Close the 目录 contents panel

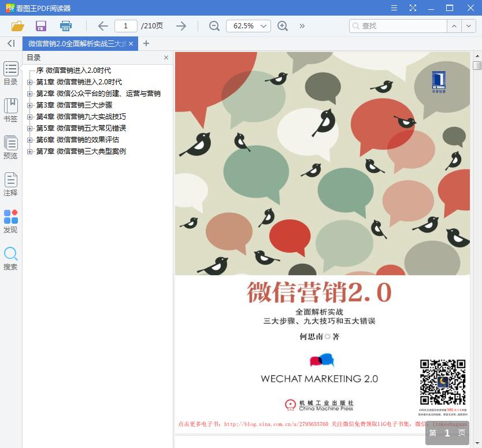pyautogui.click(x=166, y=57)
